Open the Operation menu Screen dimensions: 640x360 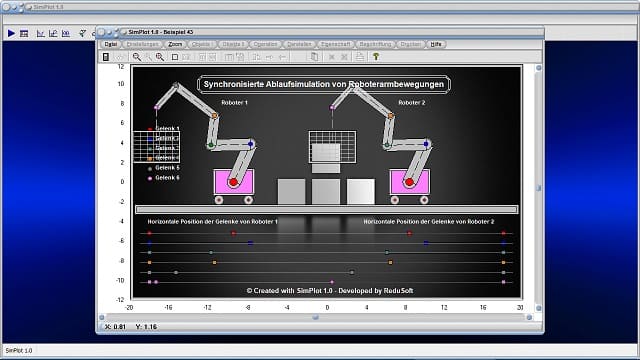(x=265, y=44)
